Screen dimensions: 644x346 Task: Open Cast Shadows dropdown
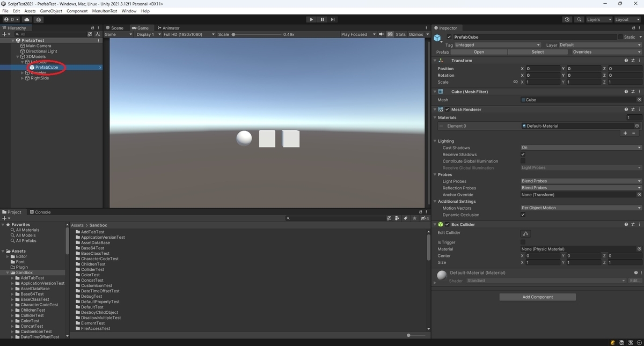(581, 148)
